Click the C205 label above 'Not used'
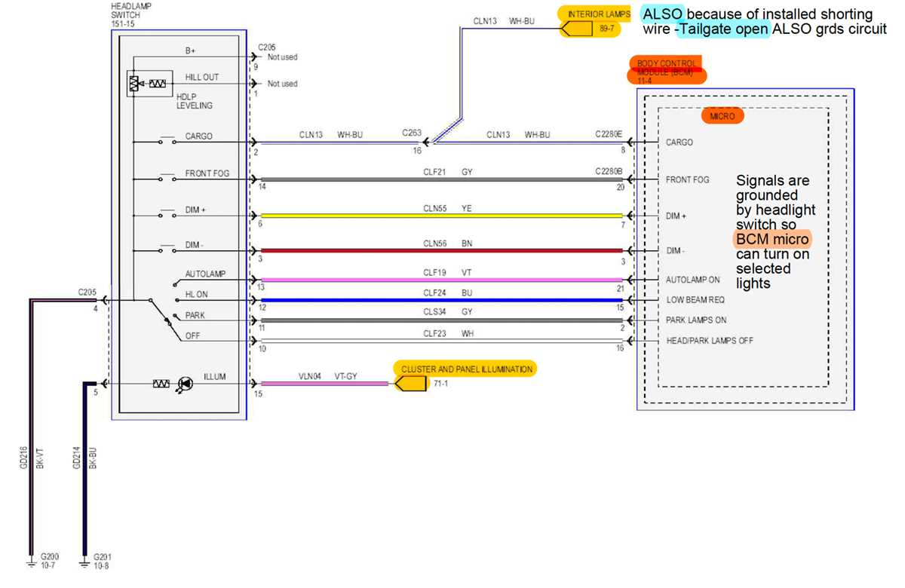The image size is (905, 588). (x=268, y=47)
